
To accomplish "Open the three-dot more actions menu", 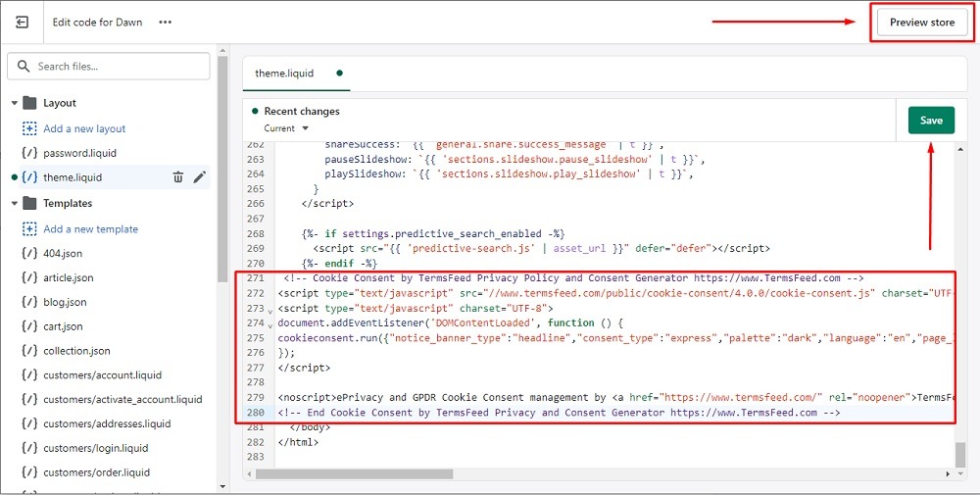I will [165, 23].
